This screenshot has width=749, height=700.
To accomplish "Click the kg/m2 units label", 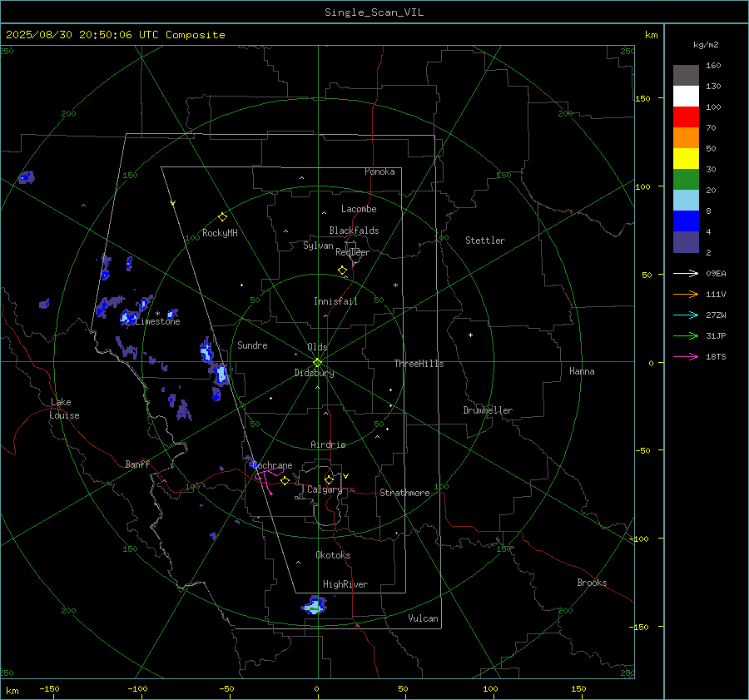I will [x=706, y=45].
